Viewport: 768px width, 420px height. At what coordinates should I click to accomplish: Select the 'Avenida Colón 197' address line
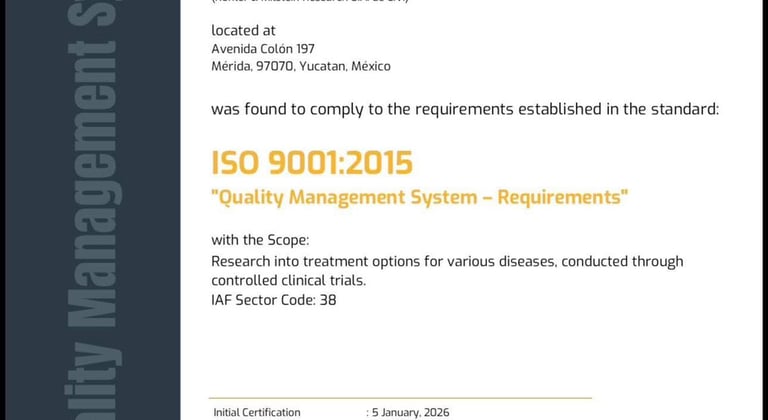pos(263,49)
